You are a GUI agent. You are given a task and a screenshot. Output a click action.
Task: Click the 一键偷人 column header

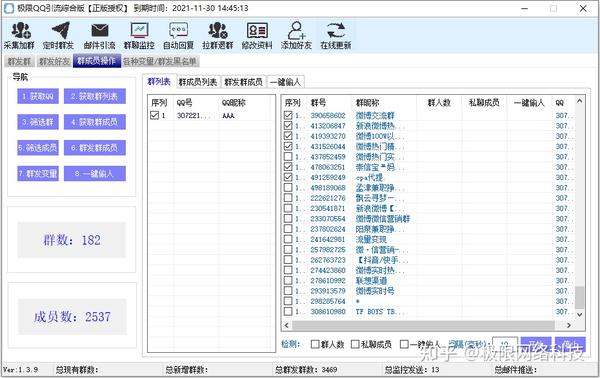coord(530,103)
